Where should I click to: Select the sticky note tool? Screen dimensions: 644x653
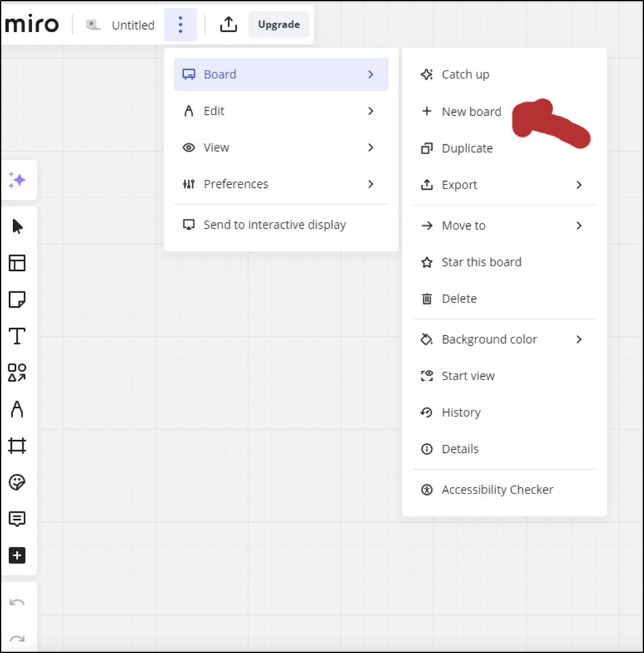point(17,299)
